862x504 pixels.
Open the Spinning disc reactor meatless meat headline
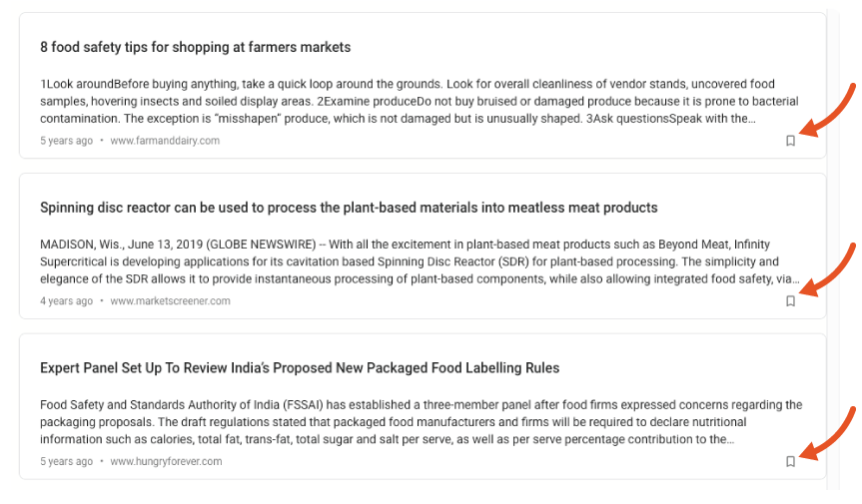coord(349,208)
